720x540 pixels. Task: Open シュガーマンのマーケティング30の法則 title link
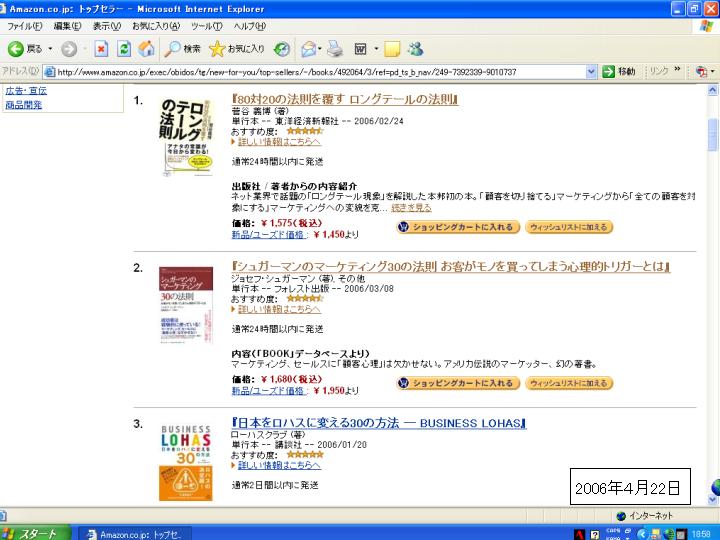coord(450,267)
